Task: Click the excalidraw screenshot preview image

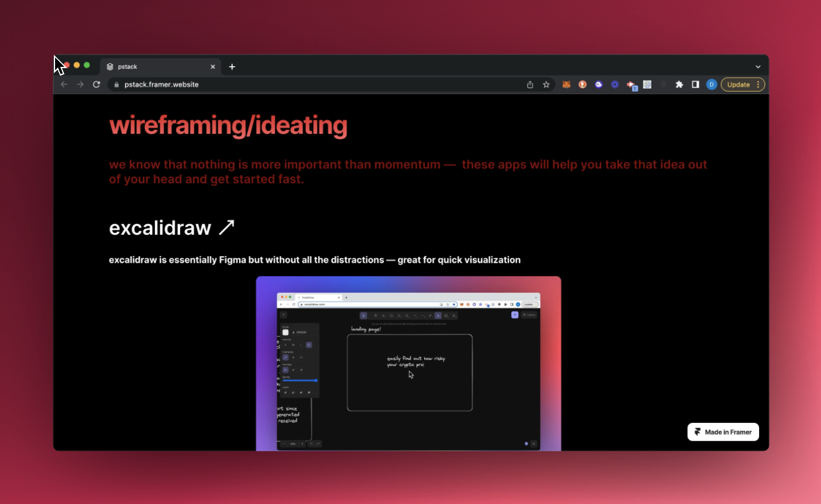Action: click(x=409, y=363)
